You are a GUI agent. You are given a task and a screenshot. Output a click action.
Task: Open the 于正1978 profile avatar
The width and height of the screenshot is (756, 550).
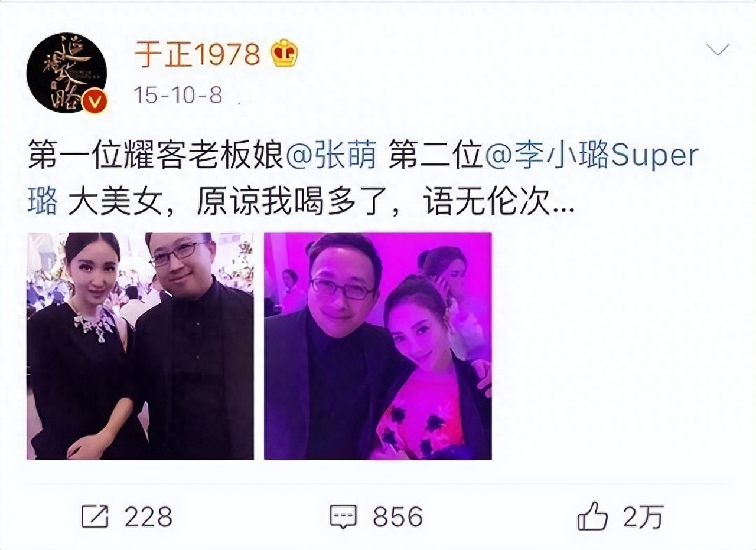coord(66,73)
